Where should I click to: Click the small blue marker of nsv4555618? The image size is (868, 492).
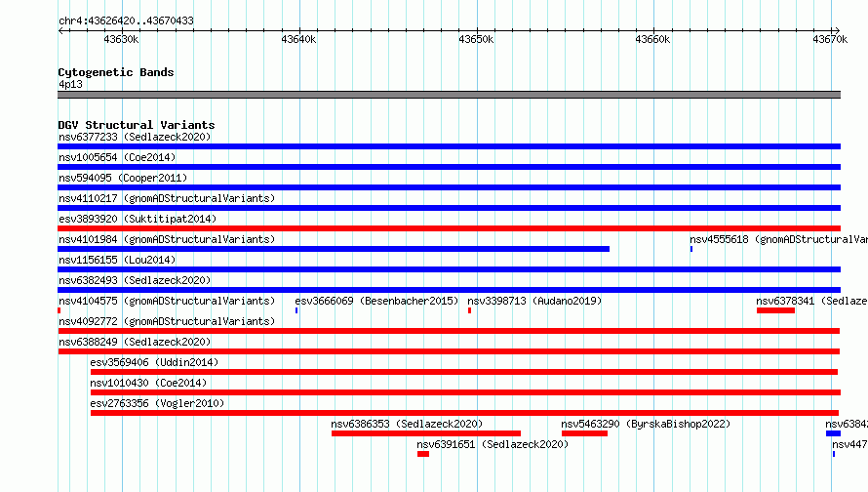691,249
